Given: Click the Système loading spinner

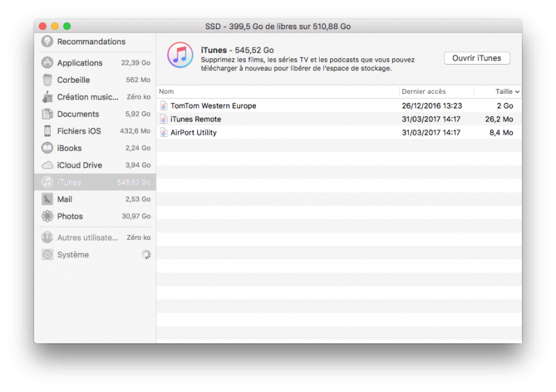Looking at the screenshot, I should click(146, 254).
